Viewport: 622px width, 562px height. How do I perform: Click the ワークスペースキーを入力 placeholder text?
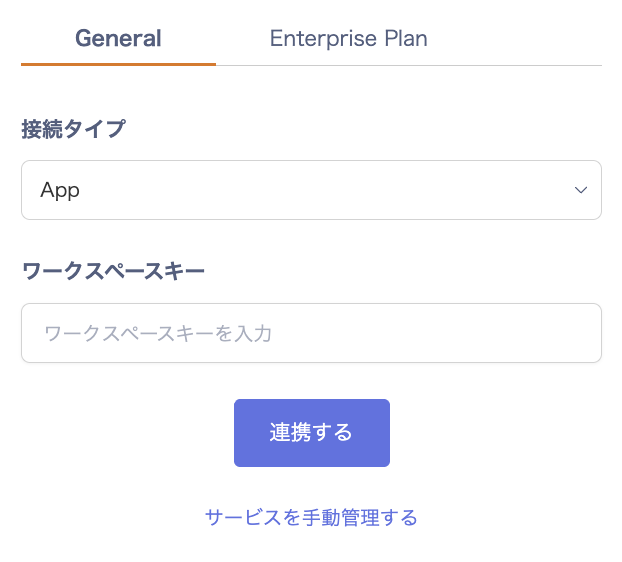[158, 333]
